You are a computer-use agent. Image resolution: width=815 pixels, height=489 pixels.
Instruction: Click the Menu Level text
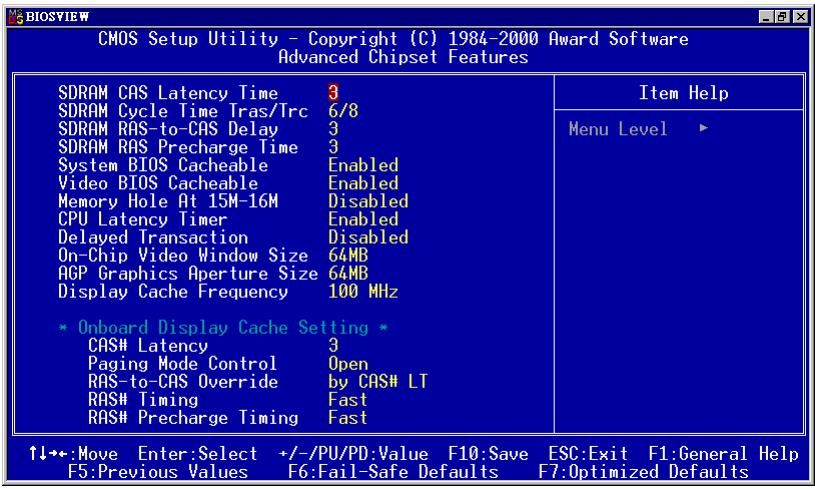click(618, 129)
